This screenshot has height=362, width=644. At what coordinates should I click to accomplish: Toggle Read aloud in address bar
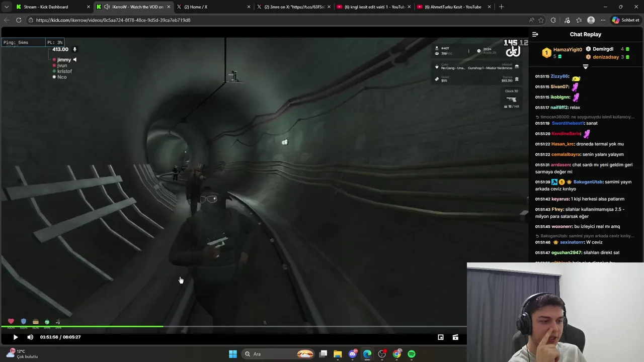click(532, 20)
